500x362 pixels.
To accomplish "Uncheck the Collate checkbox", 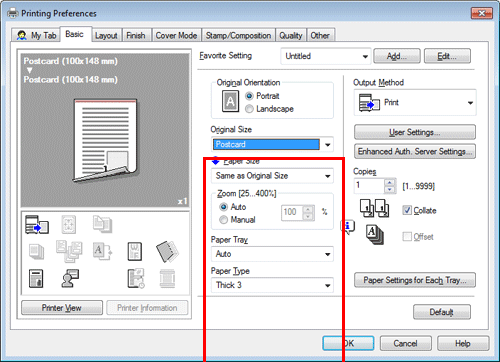I will pyautogui.click(x=407, y=210).
